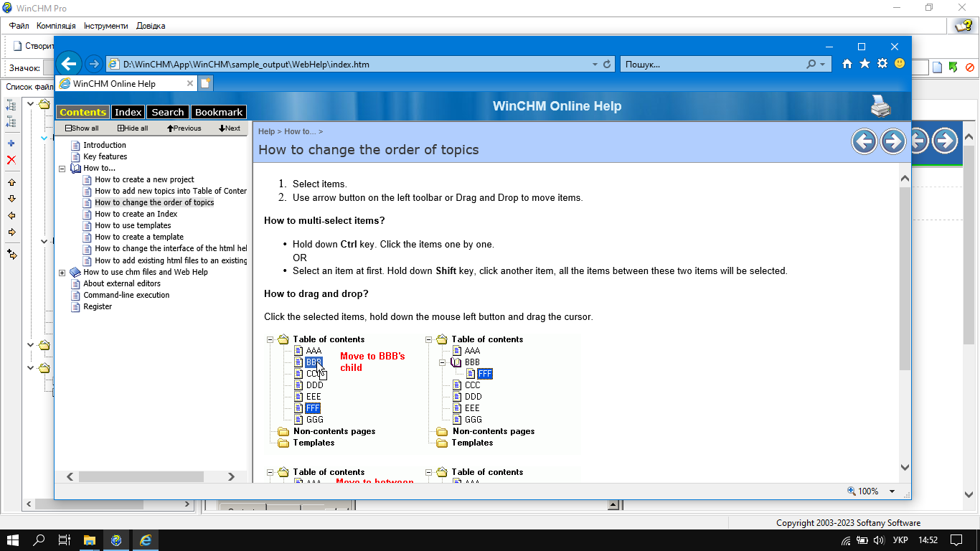Screen dimensions: 980x551
Task: Click the move up arrow in WinCHM toolbar
Action: pyautogui.click(x=11, y=182)
